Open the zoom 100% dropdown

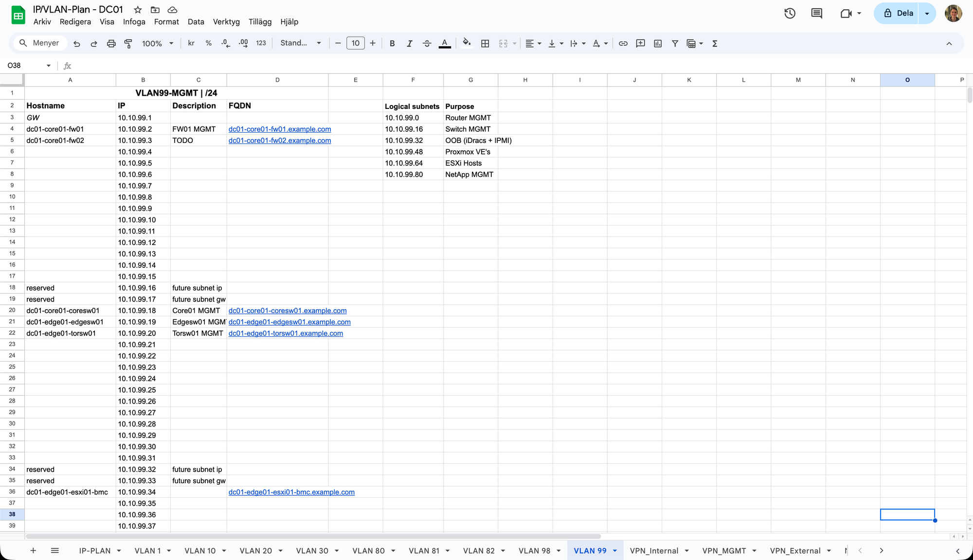[x=158, y=43]
